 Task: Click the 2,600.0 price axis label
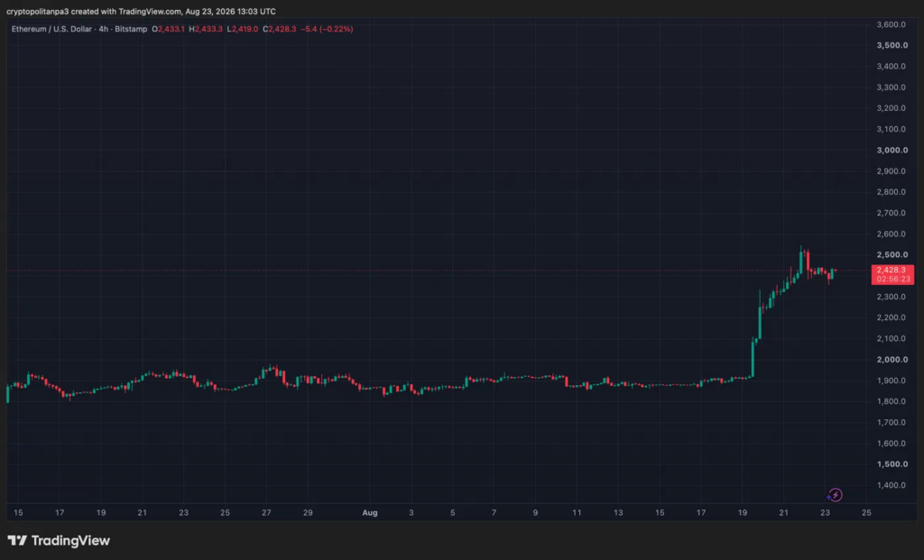(891, 234)
